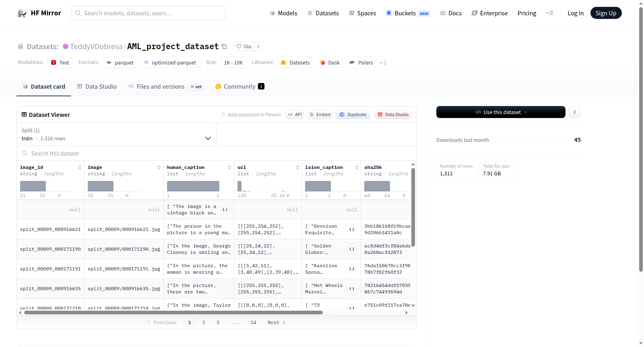Open Enterprise in the top navigation
644x347 pixels.
pos(489,13)
